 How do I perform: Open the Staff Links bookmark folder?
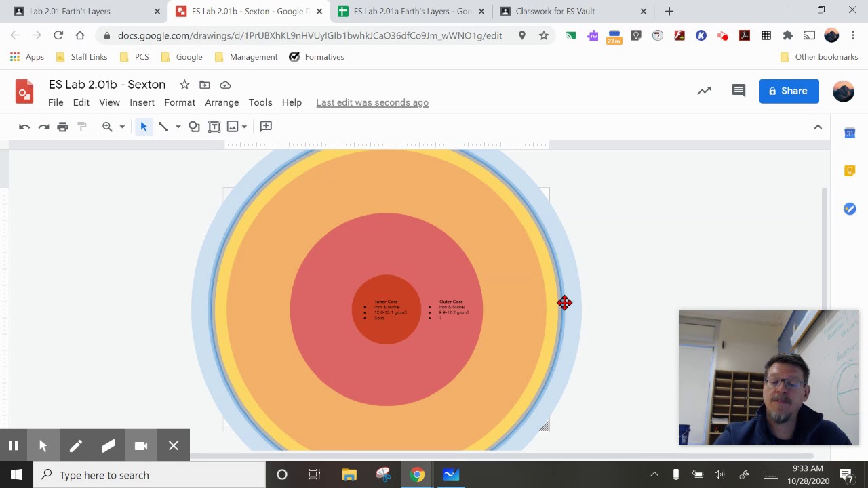point(81,57)
